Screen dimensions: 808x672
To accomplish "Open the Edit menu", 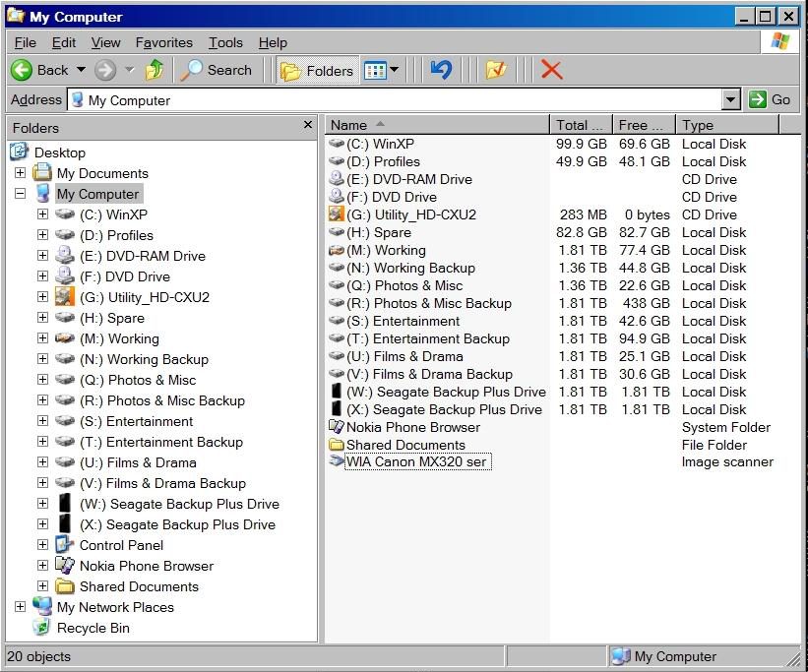I will pos(64,42).
